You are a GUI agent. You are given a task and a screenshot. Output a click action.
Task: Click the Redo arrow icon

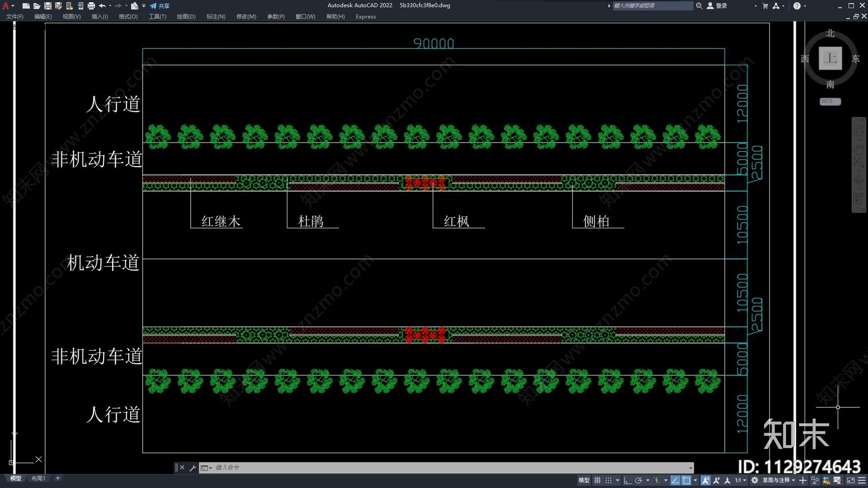pyautogui.click(x=118, y=6)
